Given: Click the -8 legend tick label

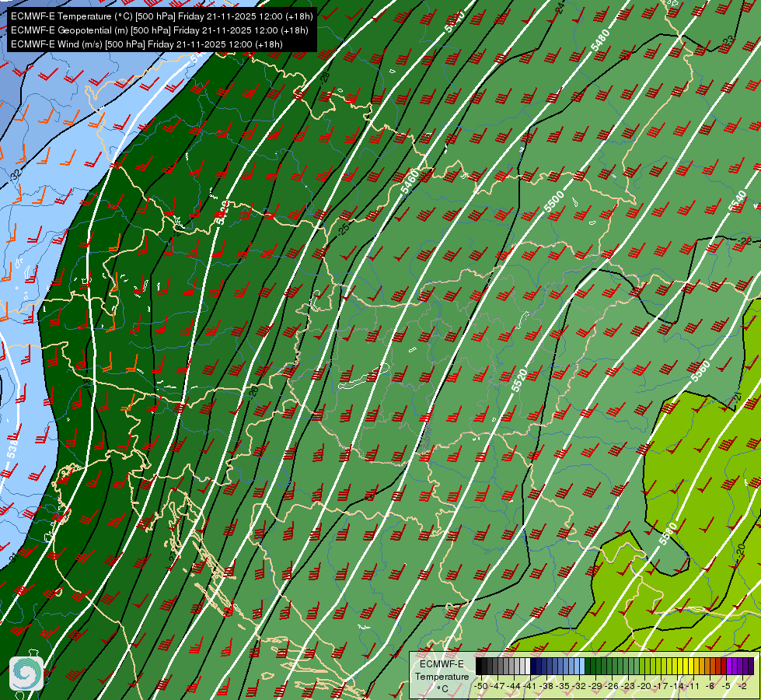Looking at the screenshot, I should pyautogui.click(x=710, y=686).
